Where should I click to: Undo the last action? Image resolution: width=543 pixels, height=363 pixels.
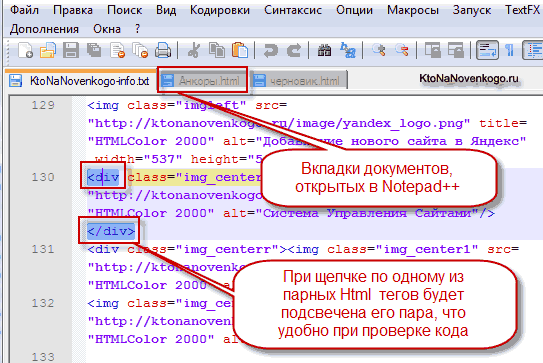271,51
